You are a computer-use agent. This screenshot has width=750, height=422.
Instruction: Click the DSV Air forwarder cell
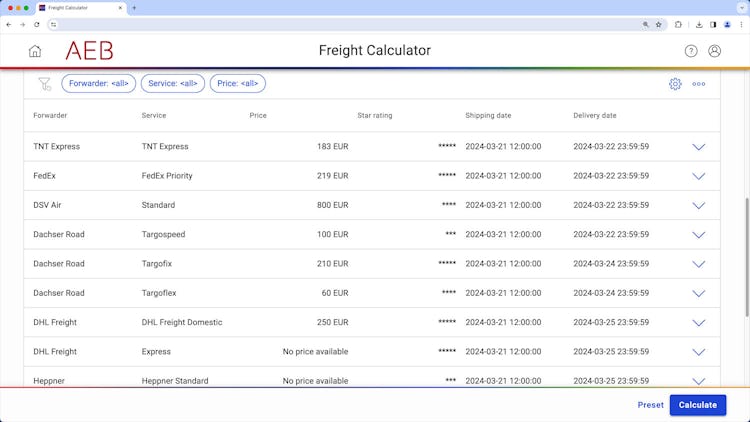click(x=47, y=205)
